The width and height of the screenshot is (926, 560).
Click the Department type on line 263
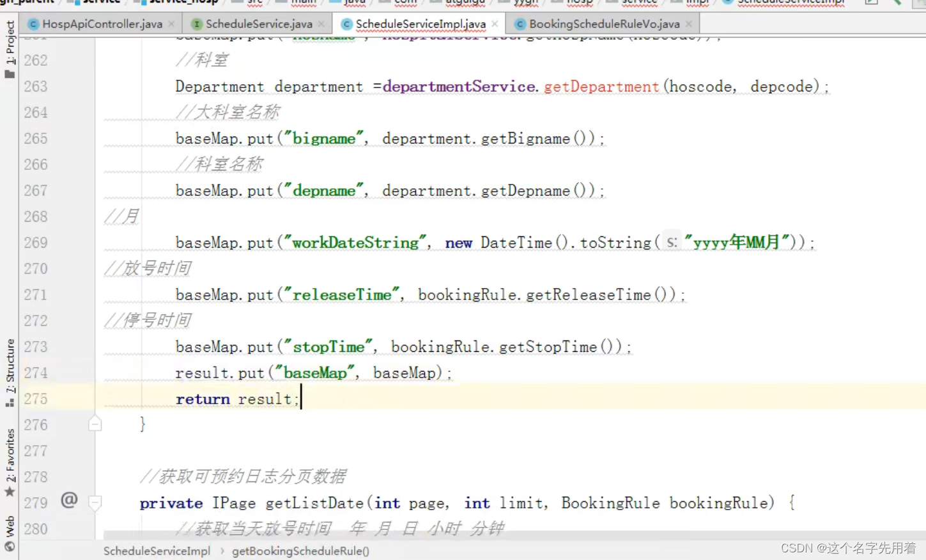[220, 86]
